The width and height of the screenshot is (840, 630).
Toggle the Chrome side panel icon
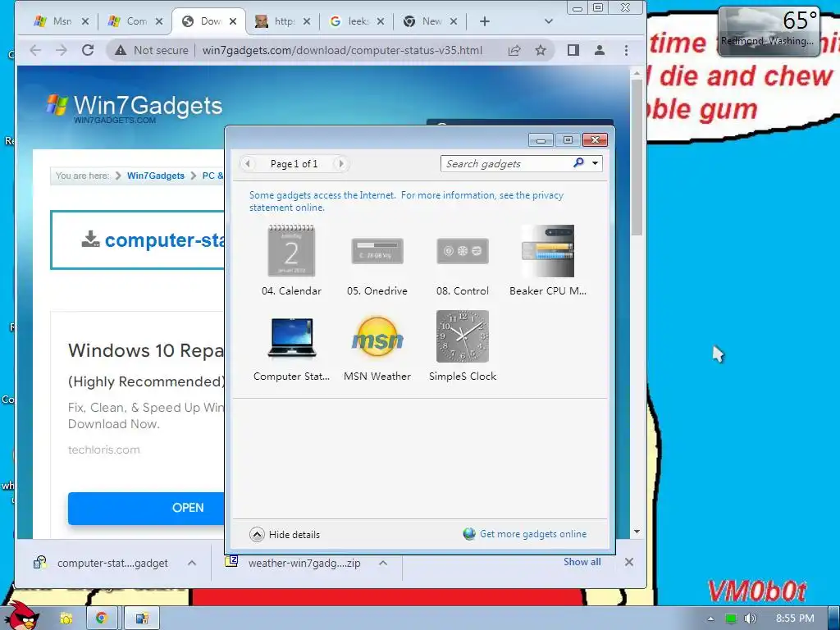pyautogui.click(x=573, y=50)
